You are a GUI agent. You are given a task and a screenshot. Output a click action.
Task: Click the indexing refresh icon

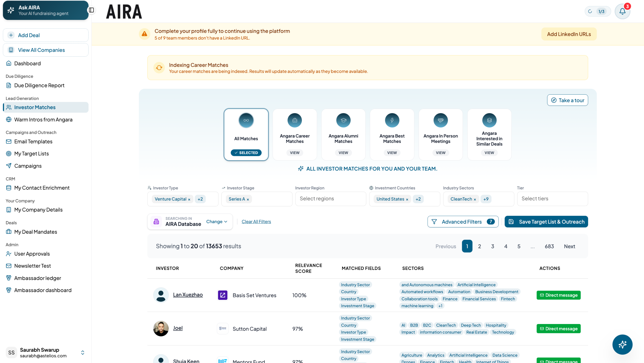[159, 68]
